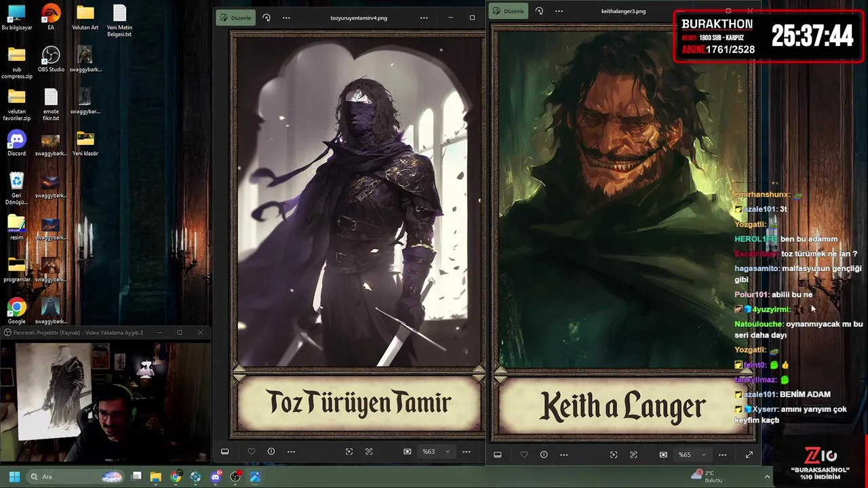
Task: Open File Explorer from taskbar
Action: [156, 476]
